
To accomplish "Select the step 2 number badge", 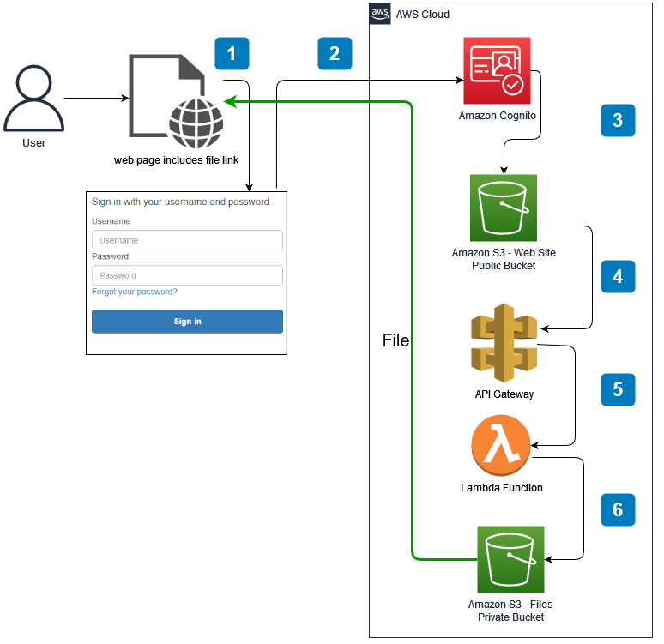I will 335,53.
